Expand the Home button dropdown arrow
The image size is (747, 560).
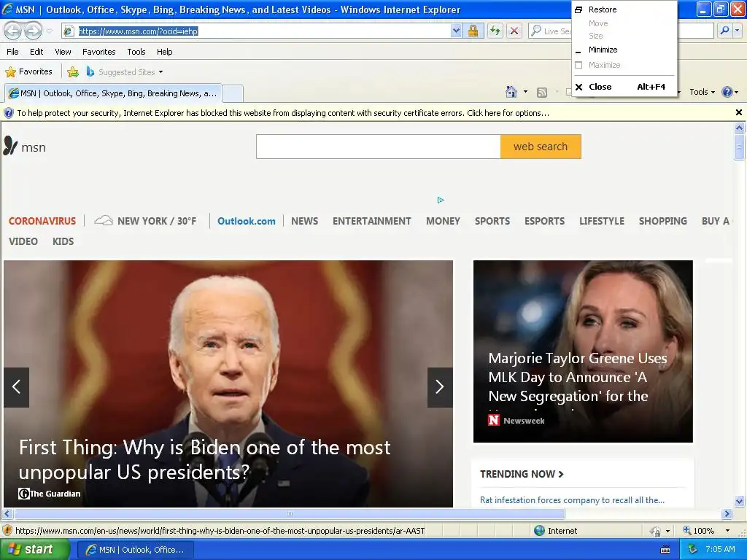click(x=525, y=92)
